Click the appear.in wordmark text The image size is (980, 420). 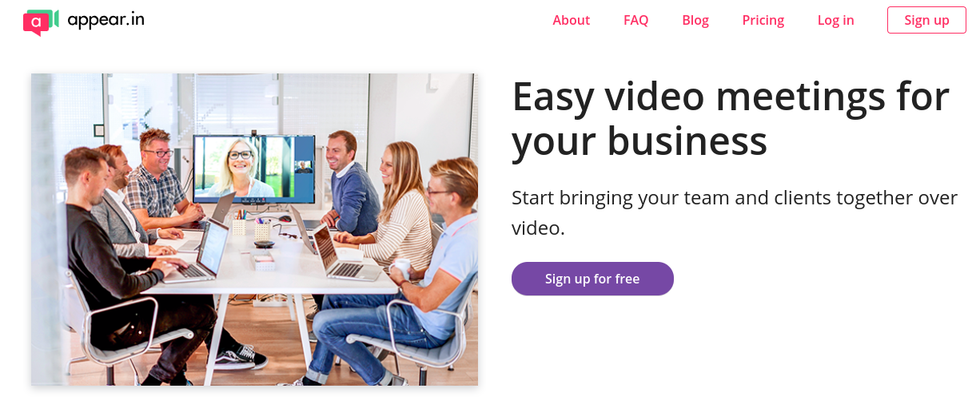click(106, 20)
